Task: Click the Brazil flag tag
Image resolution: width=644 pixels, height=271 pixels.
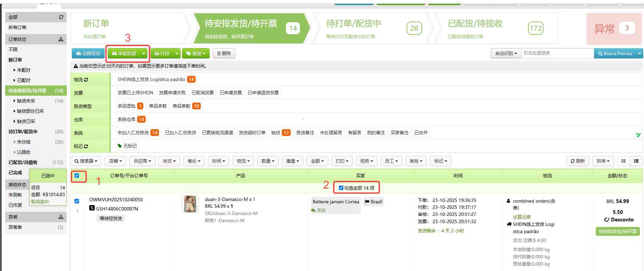Action: (x=373, y=202)
